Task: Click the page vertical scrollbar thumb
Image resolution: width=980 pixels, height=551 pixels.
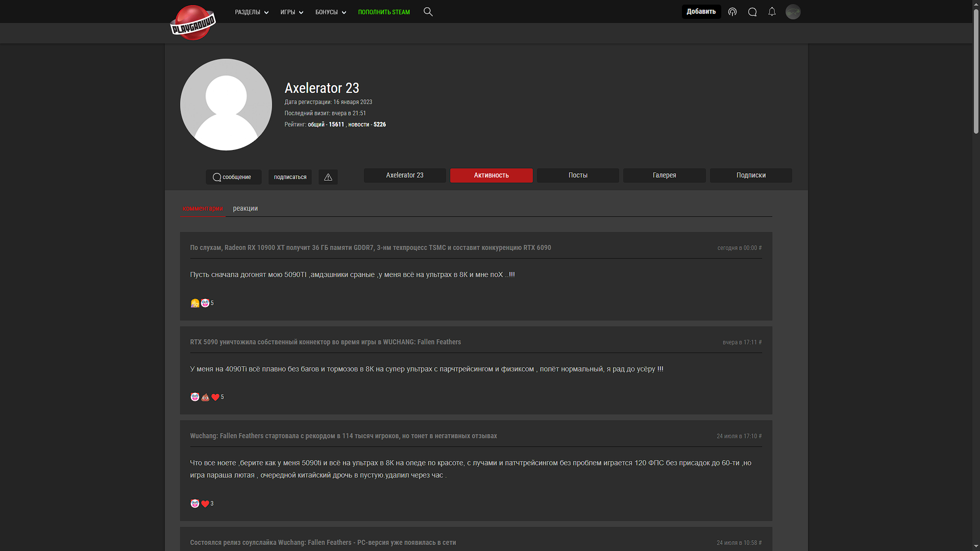Action: point(976,71)
